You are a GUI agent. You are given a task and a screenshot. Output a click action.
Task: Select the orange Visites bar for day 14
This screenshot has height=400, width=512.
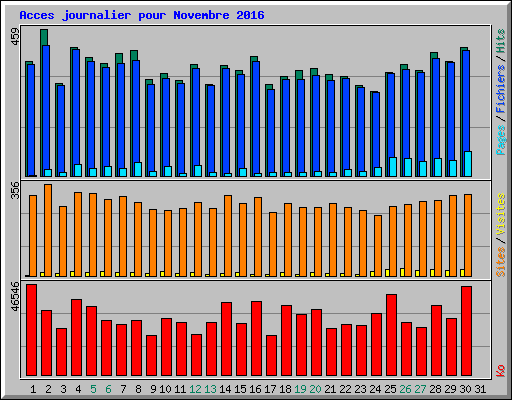pos(228,236)
